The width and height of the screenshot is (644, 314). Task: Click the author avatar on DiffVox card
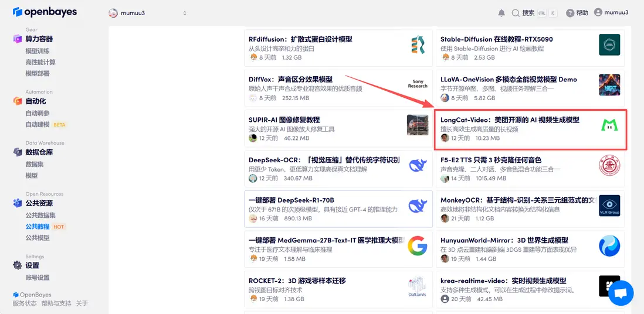click(253, 98)
